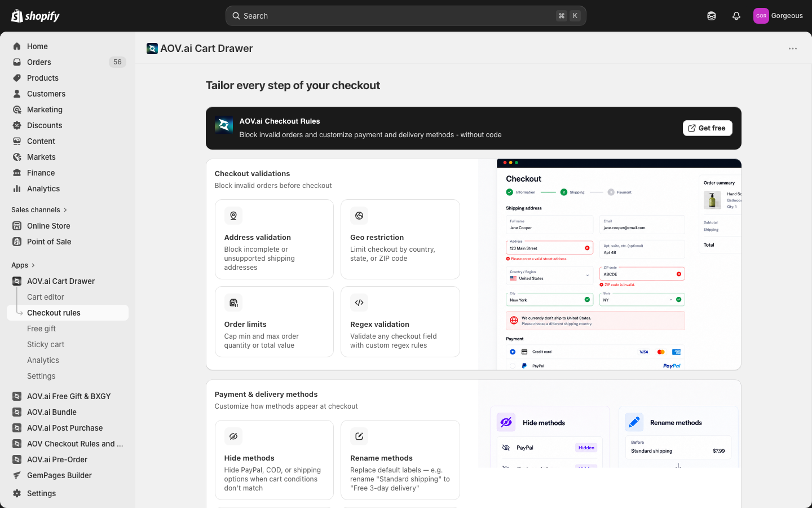Open Hide methods card
Viewport: 812px width, 508px height.
click(274, 460)
